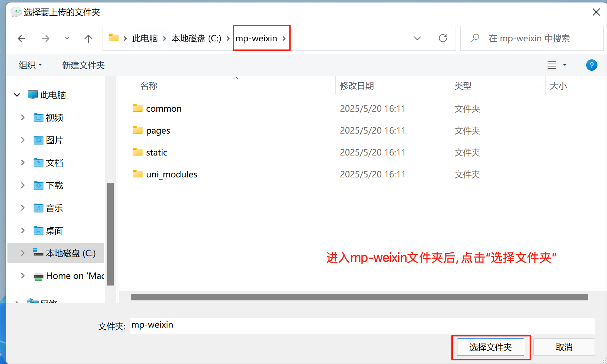Select 下载 in navigation pane
Viewport: 607px width, 364px height.
click(54, 186)
